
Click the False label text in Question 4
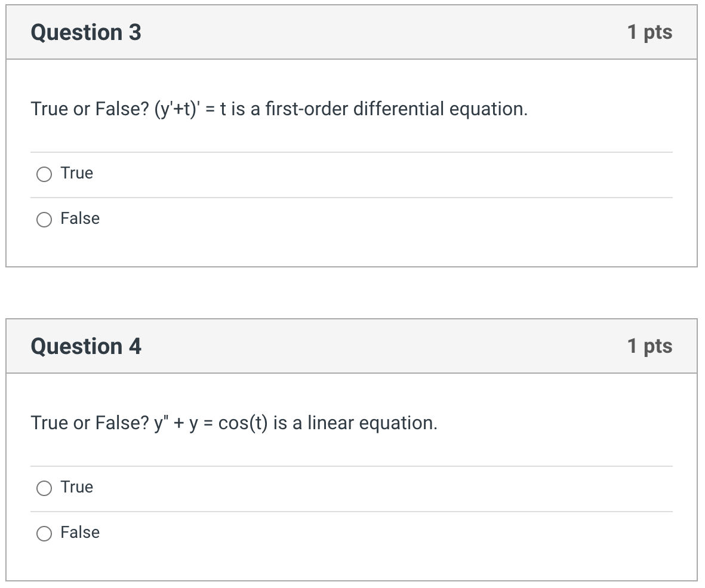pos(79,532)
